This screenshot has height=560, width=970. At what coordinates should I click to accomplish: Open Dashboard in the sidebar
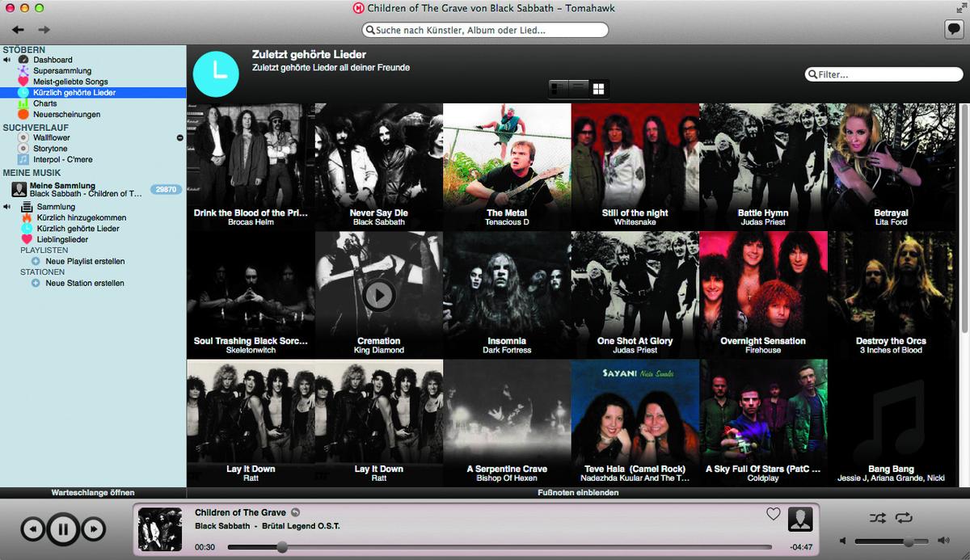click(x=53, y=60)
